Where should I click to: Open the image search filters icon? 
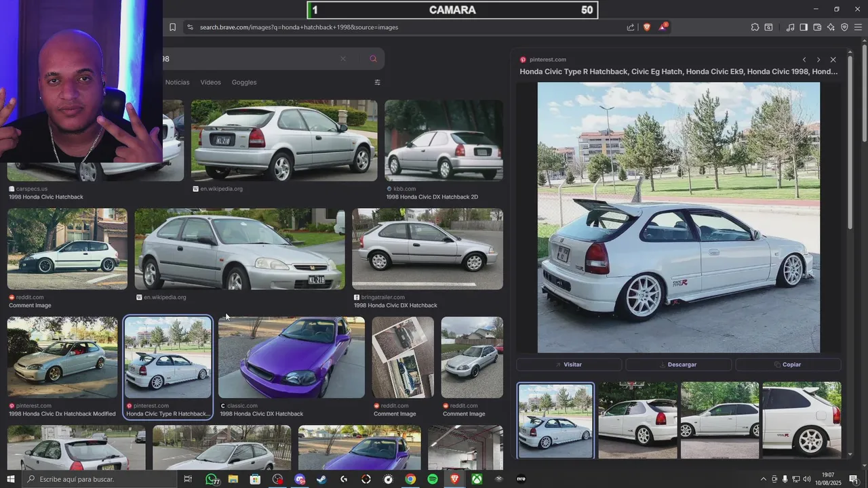click(x=378, y=82)
